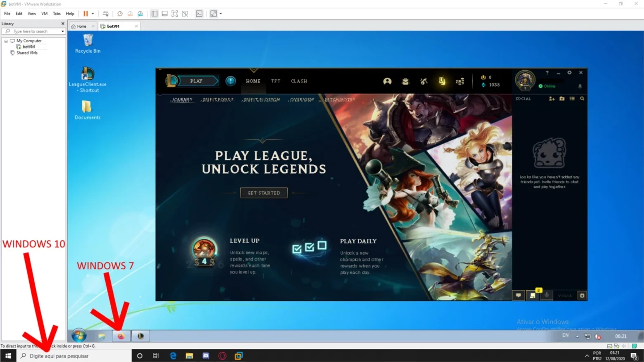Expand the library search dropdown
This screenshot has height=362, width=644.
[x=63, y=31]
